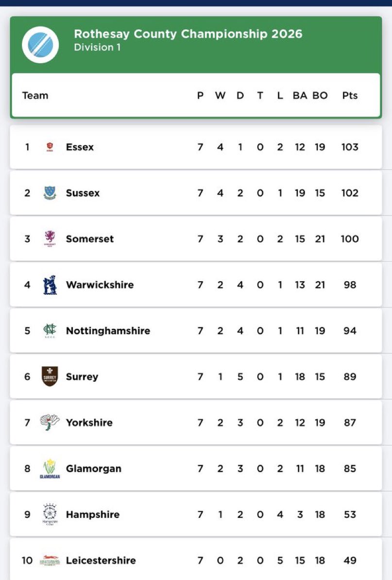Click the Essex team crest
This screenshot has width=392, height=580.
click(50, 147)
